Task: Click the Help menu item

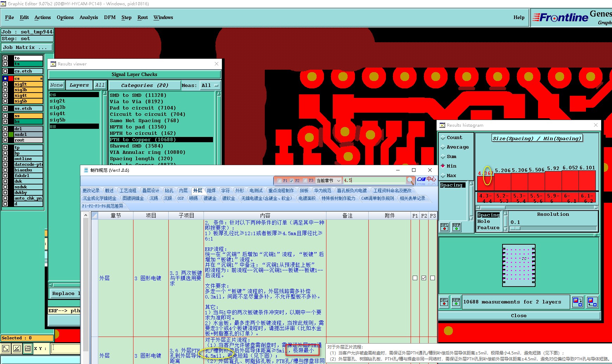Action: tap(519, 17)
